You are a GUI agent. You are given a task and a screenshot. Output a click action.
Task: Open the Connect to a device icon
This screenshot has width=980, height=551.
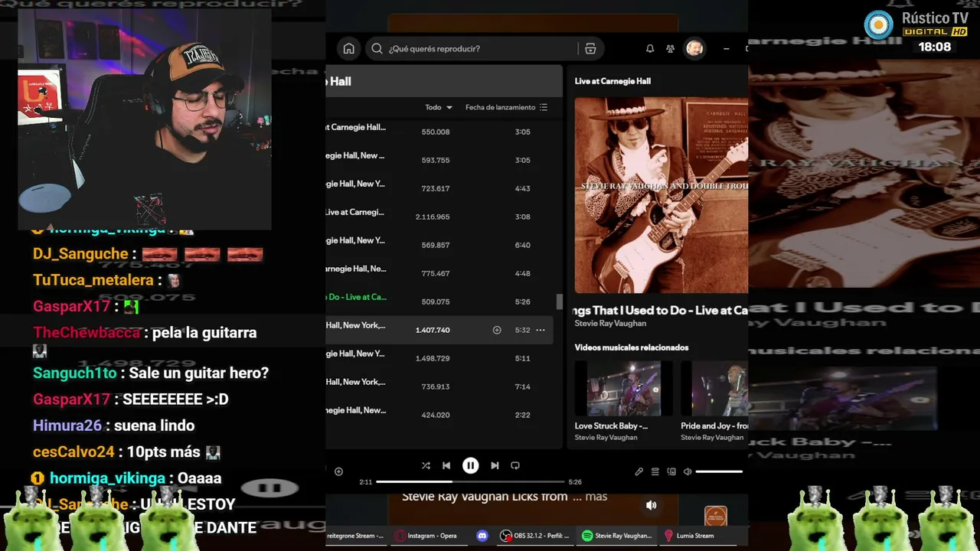click(x=671, y=471)
